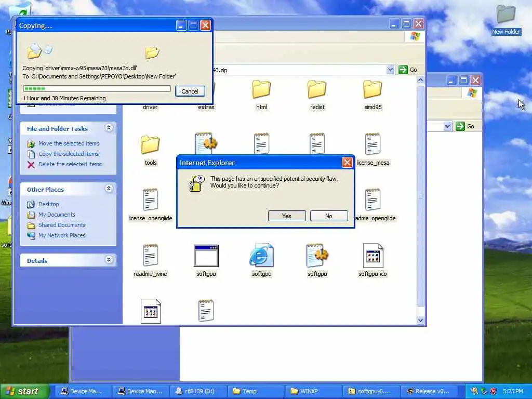Viewport: 532px width, 399px height.
Task: Open the tools folder
Action: coord(150,144)
